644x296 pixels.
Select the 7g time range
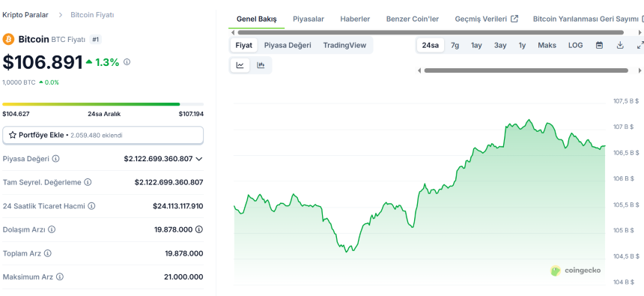[455, 45]
